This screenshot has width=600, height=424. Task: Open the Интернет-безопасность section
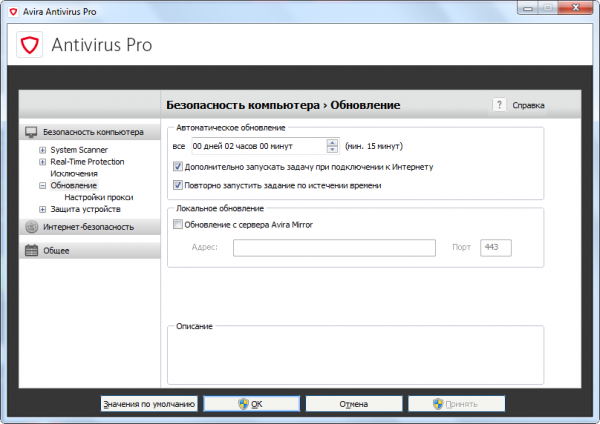pos(88,227)
